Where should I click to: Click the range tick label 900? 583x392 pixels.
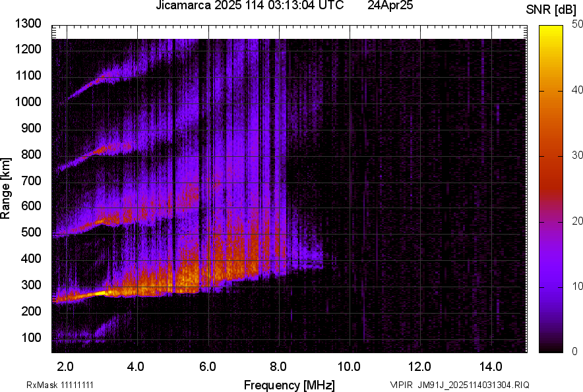(31, 128)
